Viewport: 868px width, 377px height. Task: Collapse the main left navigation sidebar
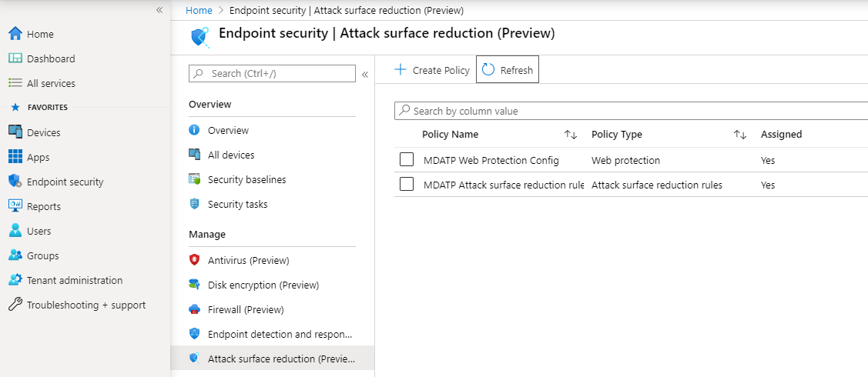click(x=159, y=10)
